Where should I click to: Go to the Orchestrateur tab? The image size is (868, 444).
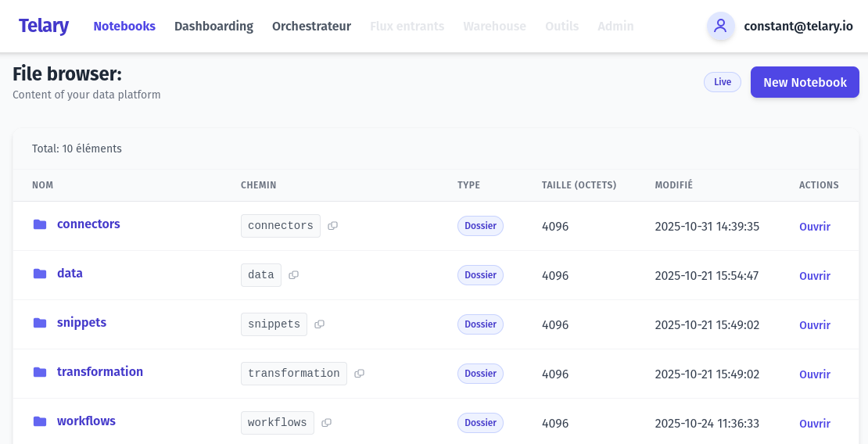tap(311, 26)
